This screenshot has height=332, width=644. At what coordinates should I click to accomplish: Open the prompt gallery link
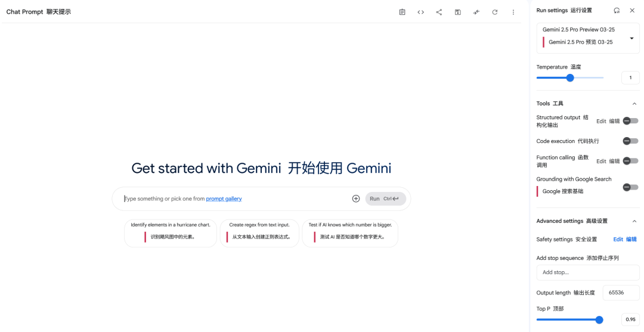coord(224,198)
